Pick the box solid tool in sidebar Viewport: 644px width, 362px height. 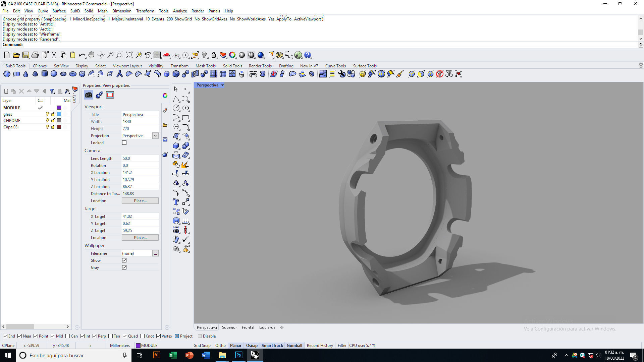coord(176,145)
